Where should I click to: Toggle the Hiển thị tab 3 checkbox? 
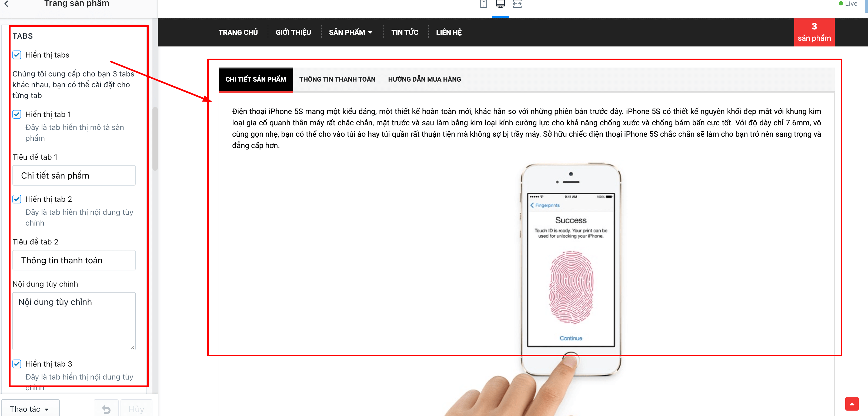click(17, 364)
